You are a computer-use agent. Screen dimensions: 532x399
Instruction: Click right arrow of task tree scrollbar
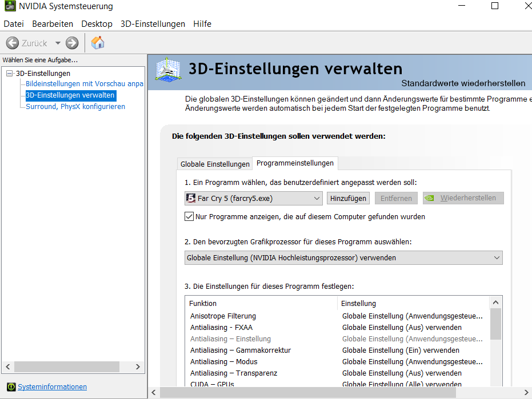[138, 367]
